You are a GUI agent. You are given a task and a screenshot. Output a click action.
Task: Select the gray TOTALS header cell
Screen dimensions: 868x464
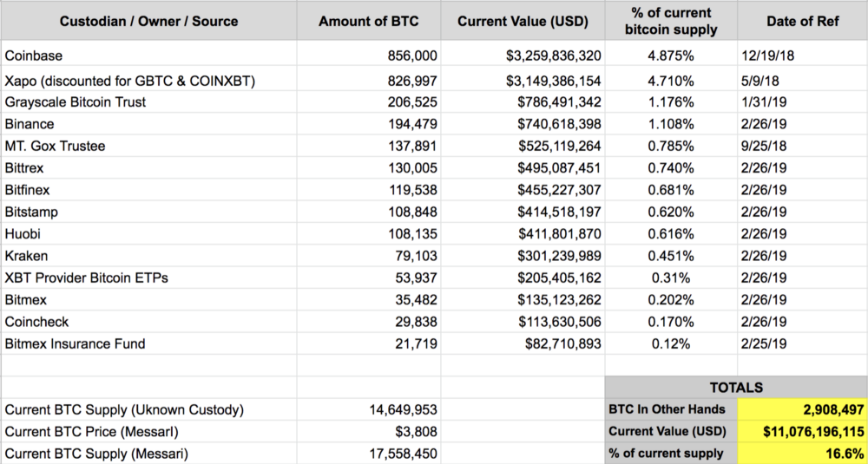tap(736, 388)
